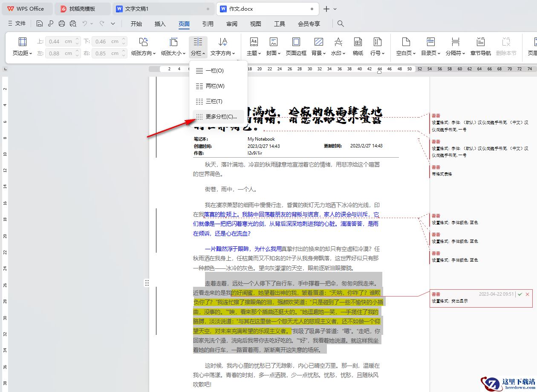Image resolution: width=537 pixels, height=392 pixels.
Task: Accept the comment with green checkmark
Action: coord(520,294)
